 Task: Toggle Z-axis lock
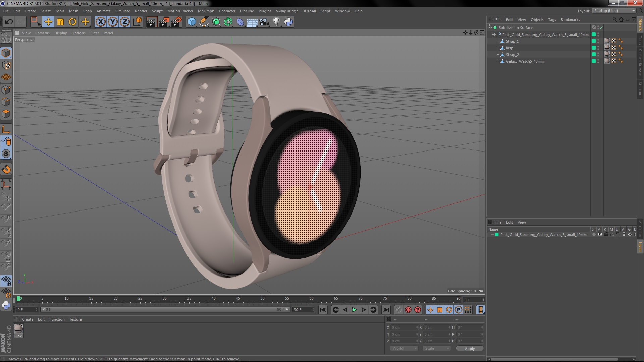[x=125, y=22]
